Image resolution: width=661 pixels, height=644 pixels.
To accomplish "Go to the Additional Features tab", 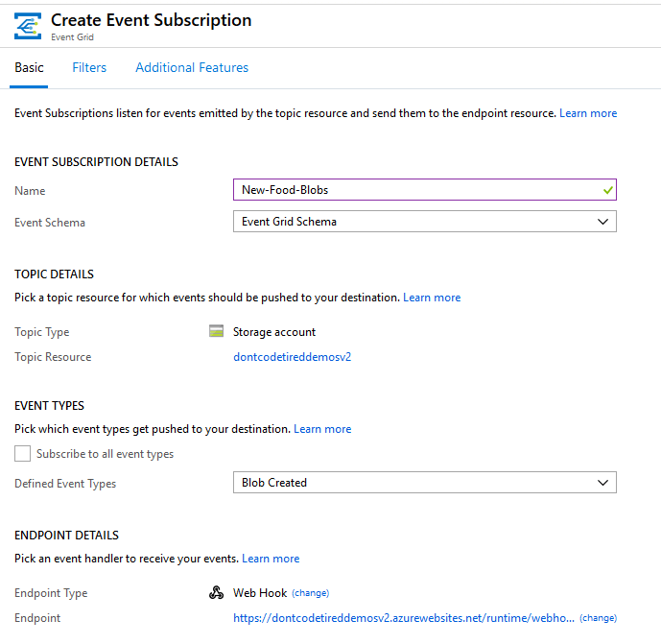I will tap(192, 67).
